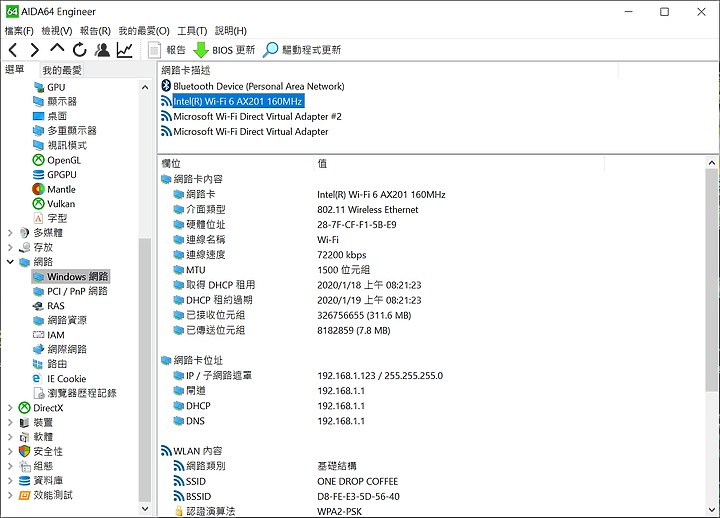
Task: Go up one level with the up arrow icon
Action: pos(57,48)
